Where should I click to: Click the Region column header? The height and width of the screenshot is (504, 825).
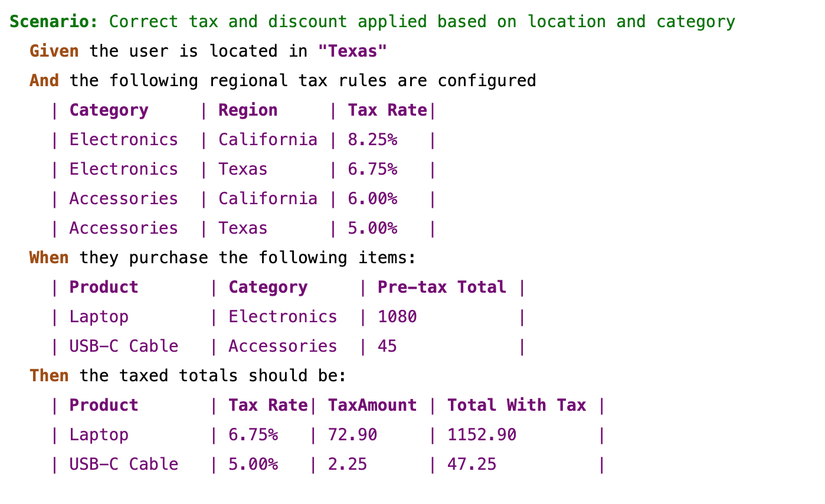coord(248,110)
